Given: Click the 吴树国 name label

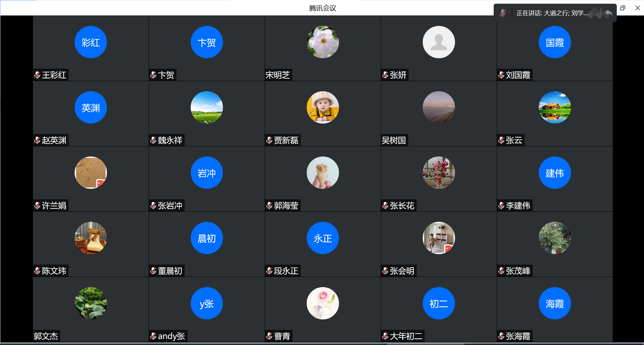Looking at the screenshot, I should (394, 140).
